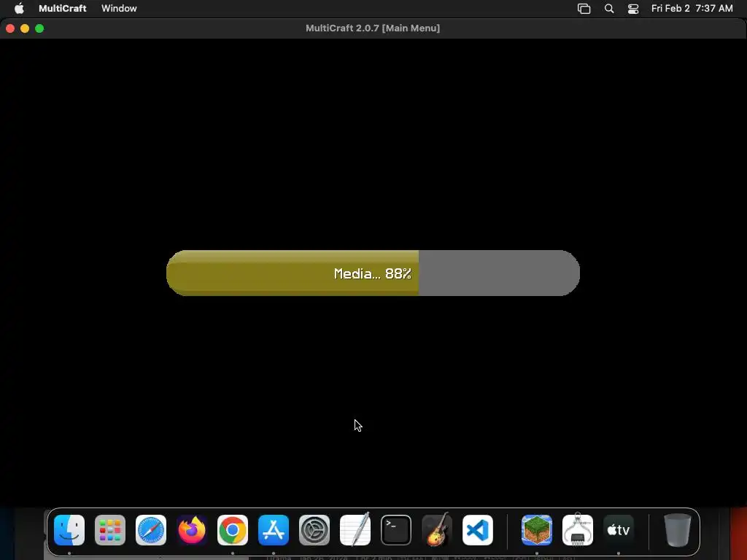Image resolution: width=747 pixels, height=560 pixels.
Task: Open Launchpad from the Dock
Action: pyautogui.click(x=110, y=530)
